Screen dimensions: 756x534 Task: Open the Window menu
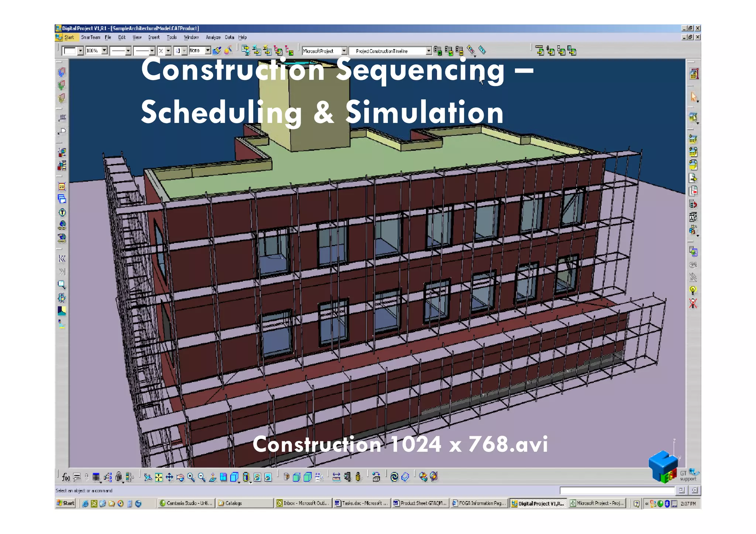191,37
